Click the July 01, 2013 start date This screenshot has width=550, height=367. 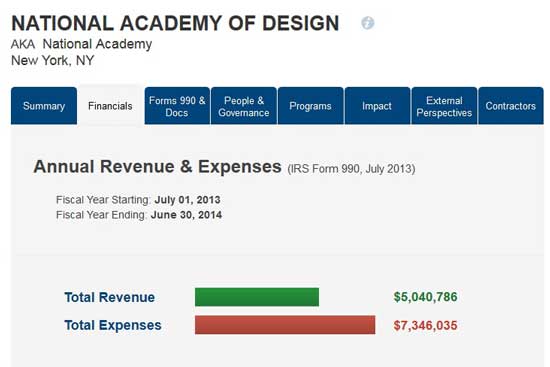[187, 200]
